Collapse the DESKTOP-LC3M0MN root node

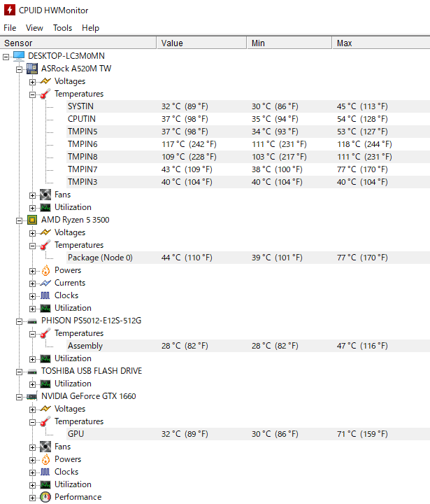coord(6,57)
